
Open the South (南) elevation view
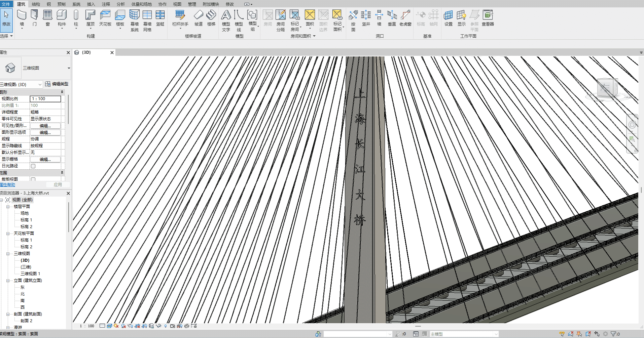23,301
